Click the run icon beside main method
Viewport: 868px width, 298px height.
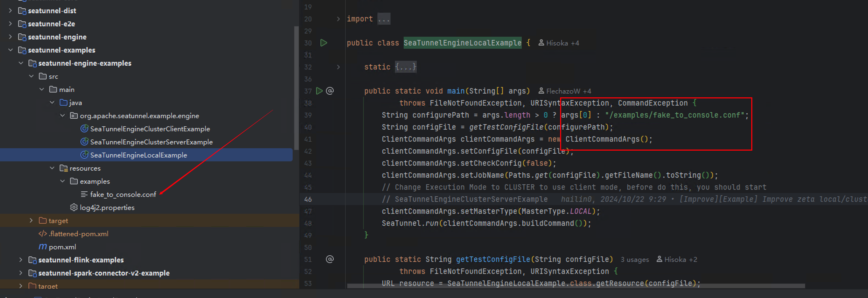(x=319, y=91)
